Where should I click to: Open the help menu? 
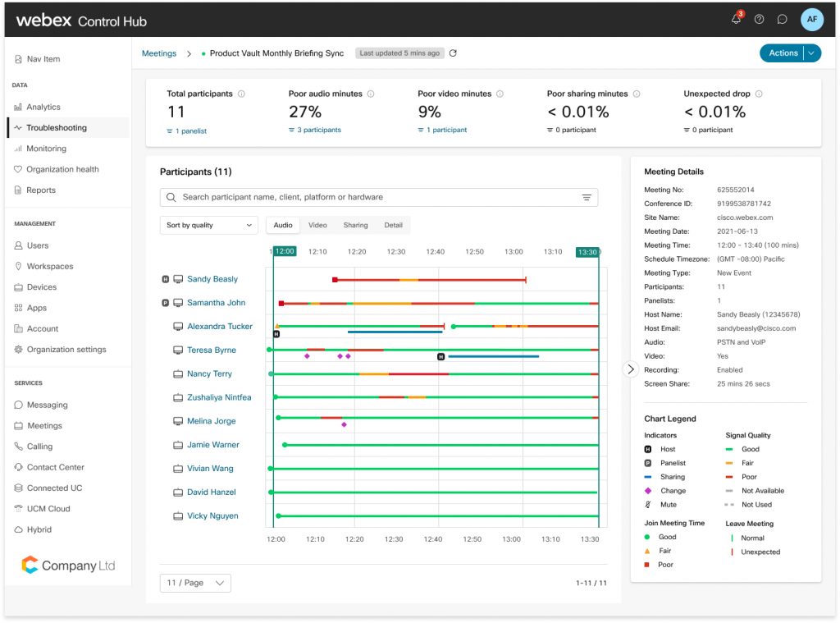pos(759,20)
